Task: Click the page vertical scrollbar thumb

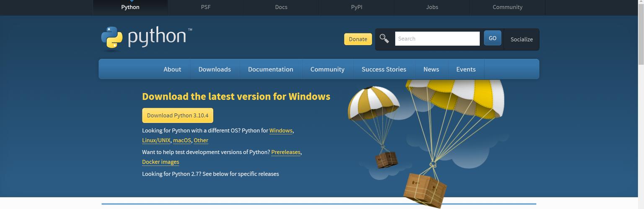Action: point(641,36)
